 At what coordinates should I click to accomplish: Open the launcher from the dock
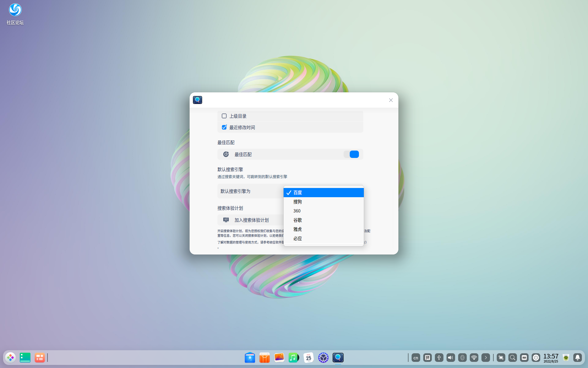coord(11,358)
